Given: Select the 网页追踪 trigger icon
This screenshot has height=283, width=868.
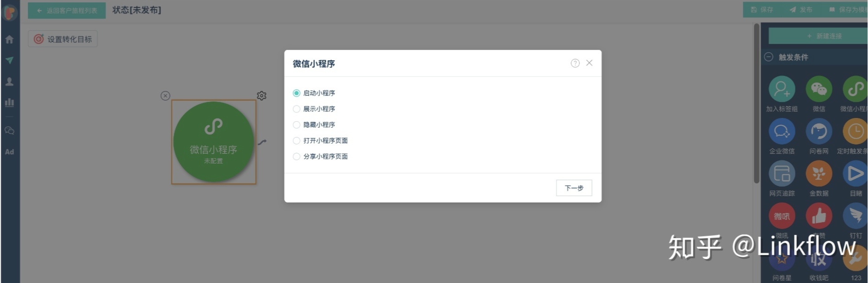Looking at the screenshot, I should coord(782,174).
